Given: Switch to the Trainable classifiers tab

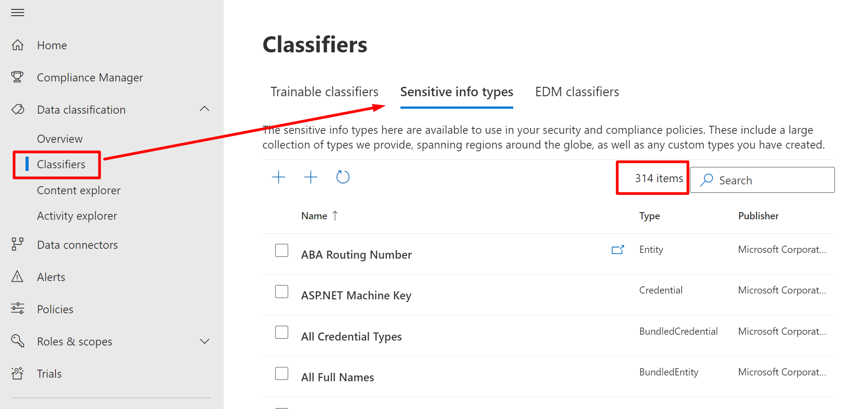Looking at the screenshot, I should [x=324, y=92].
